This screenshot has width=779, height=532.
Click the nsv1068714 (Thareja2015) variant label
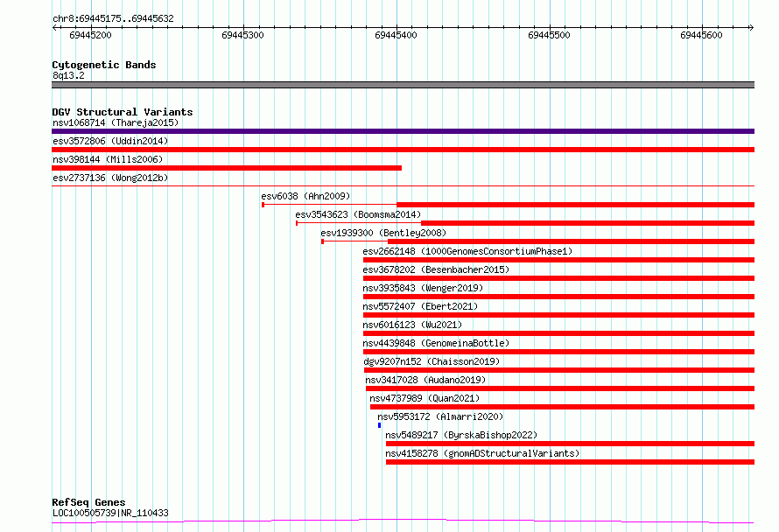(x=116, y=122)
